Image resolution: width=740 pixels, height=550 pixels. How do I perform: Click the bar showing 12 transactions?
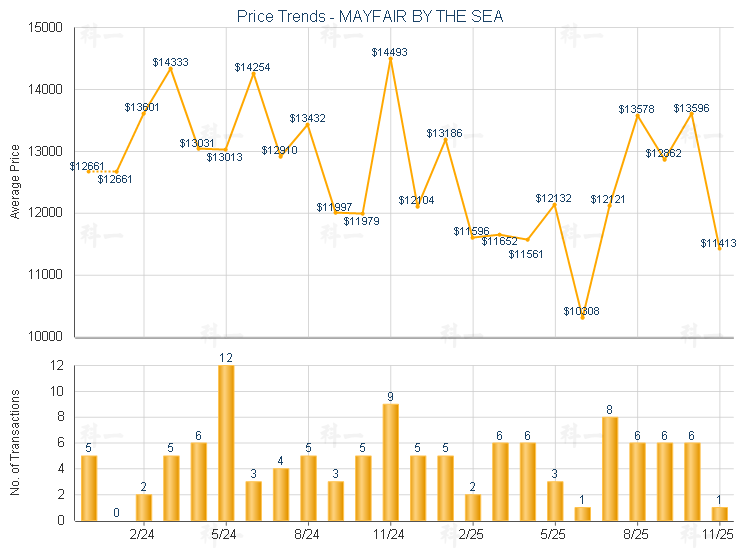226,442
